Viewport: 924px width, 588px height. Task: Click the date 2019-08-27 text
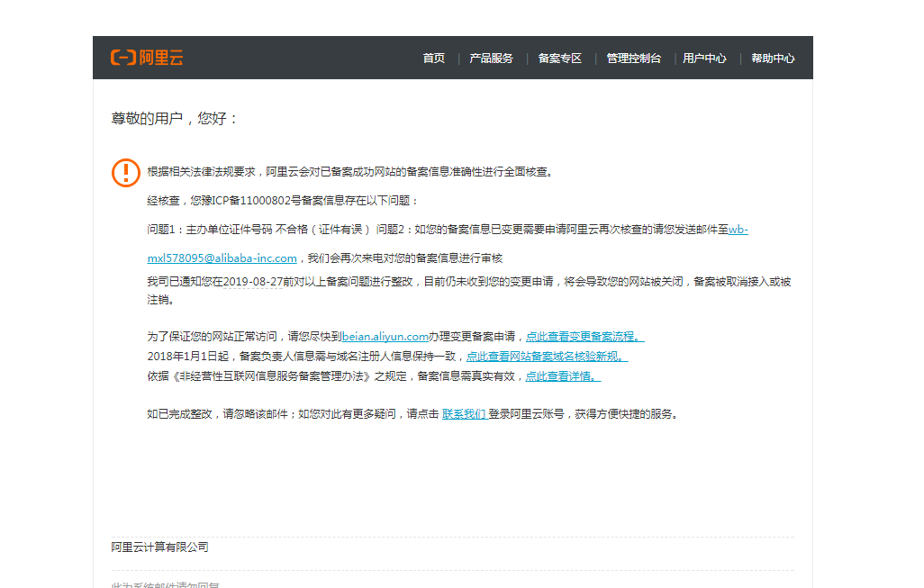click(x=253, y=282)
